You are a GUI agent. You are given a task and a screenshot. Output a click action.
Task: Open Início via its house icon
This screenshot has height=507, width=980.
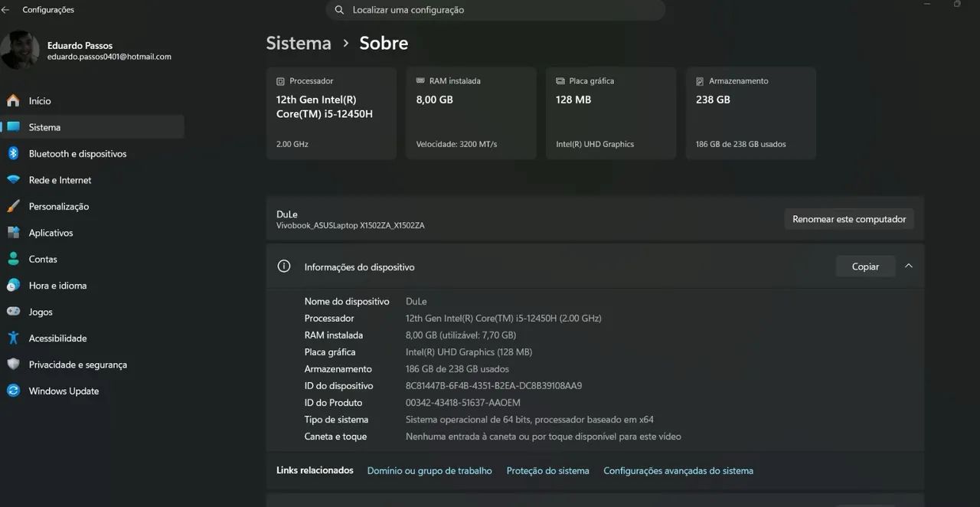point(13,100)
